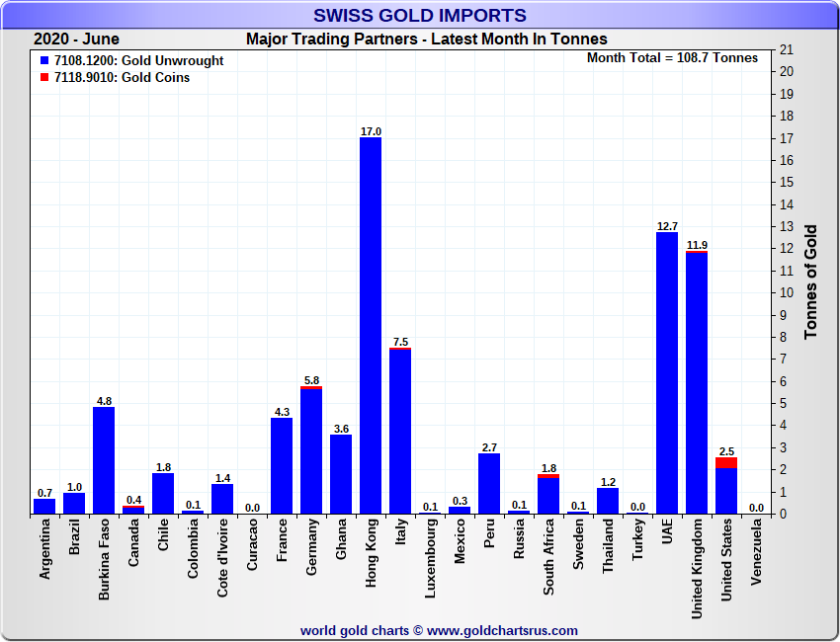The image size is (840, 642).
Task: Click the red Gold Coins legend swatch
Action: point(44,78)
